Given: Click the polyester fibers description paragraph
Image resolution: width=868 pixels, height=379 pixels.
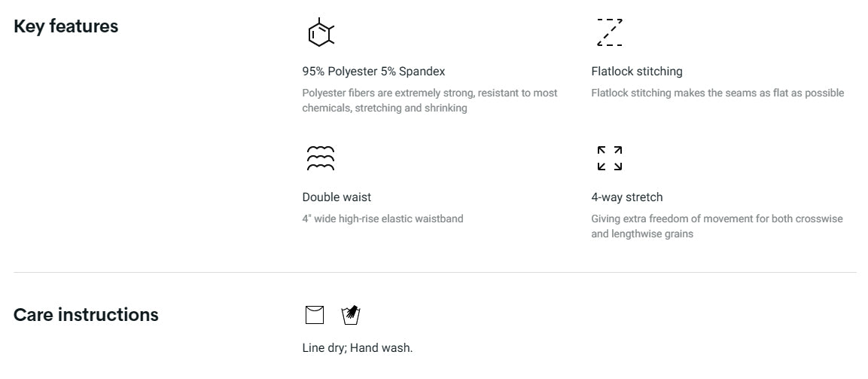Looking at the screenshot, I should click(x=429, y=100).
